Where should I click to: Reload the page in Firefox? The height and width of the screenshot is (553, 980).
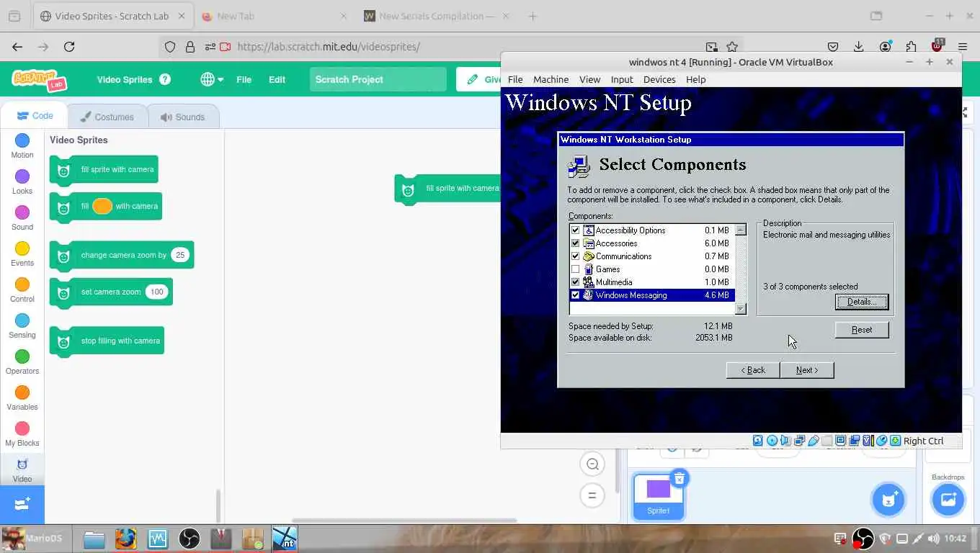click(x=69, y=47)
